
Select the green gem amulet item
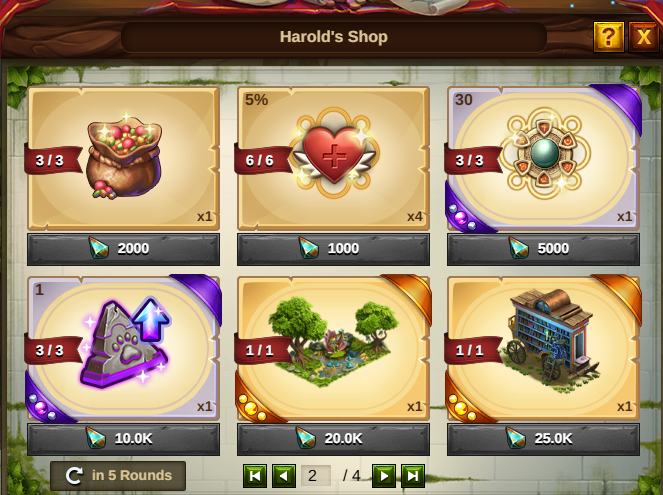[x=543, y=159]
